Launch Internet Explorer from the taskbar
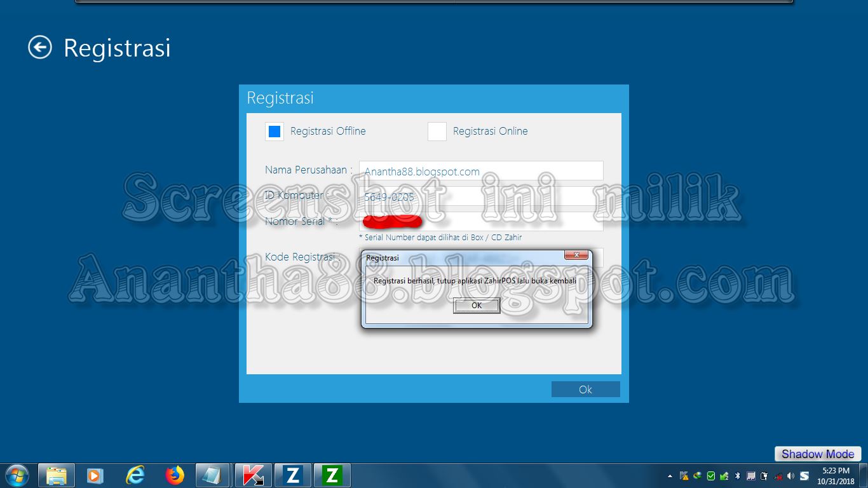 [x=135, y=475]
